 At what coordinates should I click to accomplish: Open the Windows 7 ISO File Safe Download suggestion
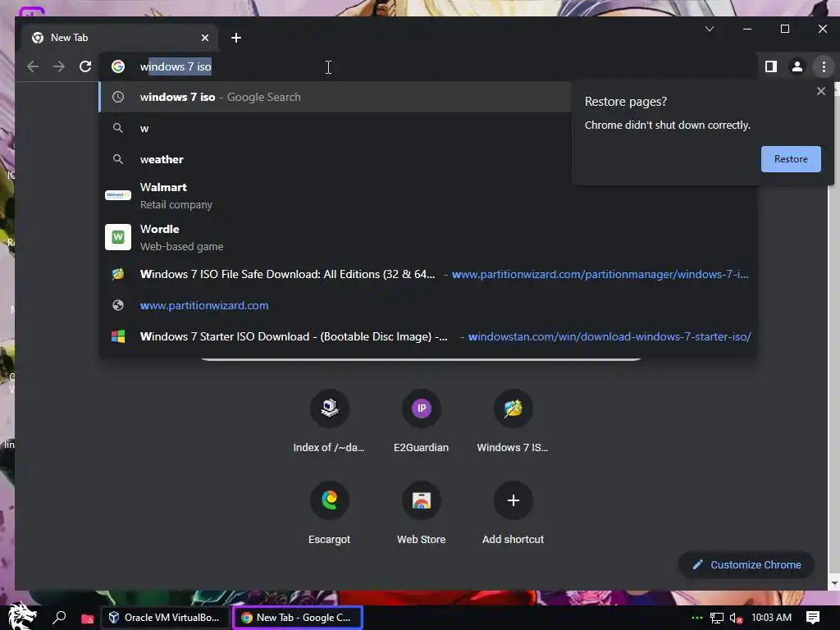428,274
